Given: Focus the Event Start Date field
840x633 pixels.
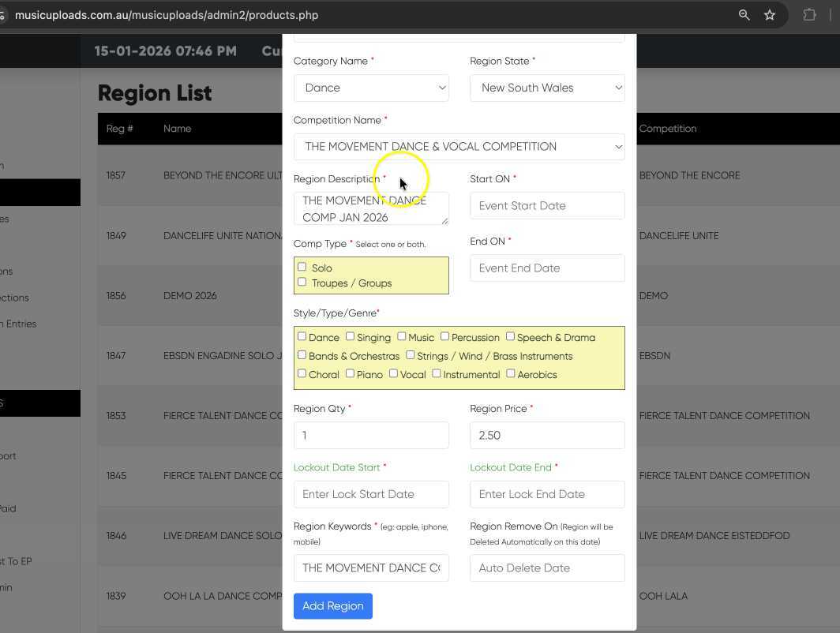Looking at the screenshot, I should pos(548,206).
